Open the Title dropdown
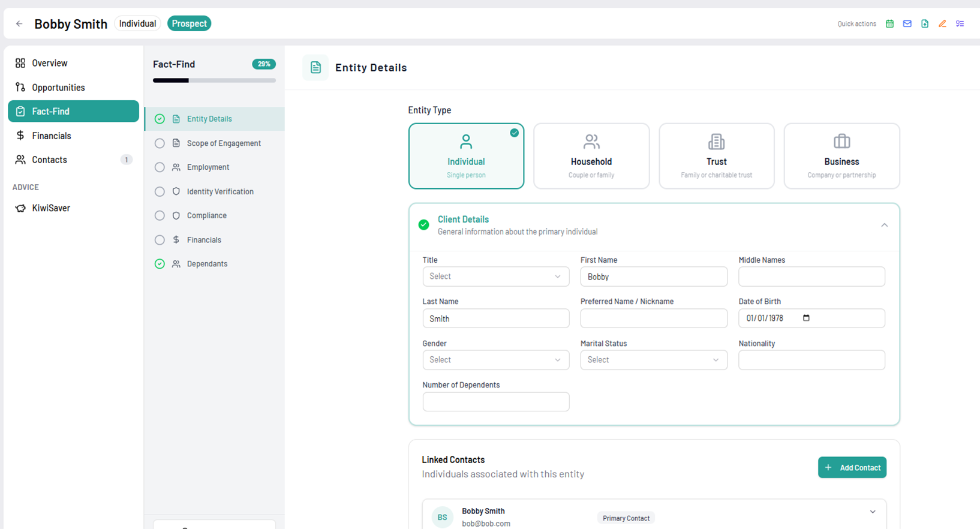The height and width of the screenshot is (529, 980). pos(495,276)
